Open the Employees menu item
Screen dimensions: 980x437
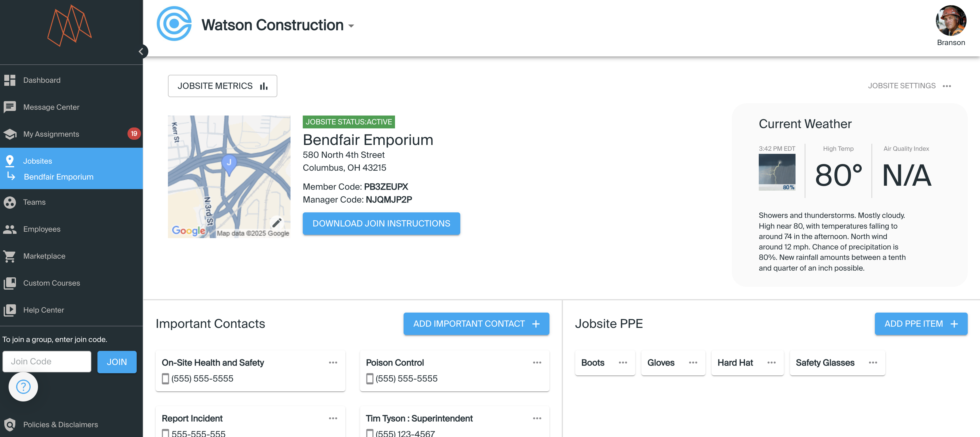(42, 229)
